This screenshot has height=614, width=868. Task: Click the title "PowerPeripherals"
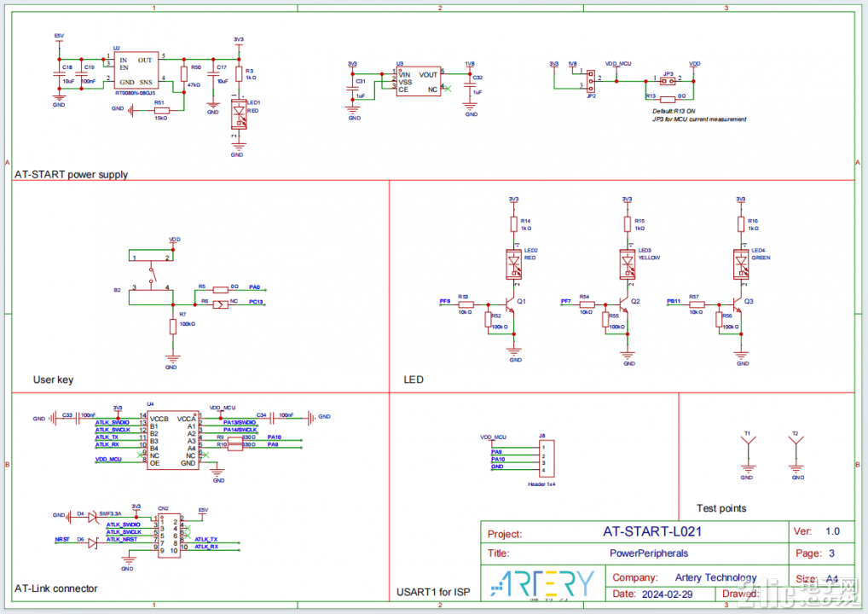pos(649,553)
